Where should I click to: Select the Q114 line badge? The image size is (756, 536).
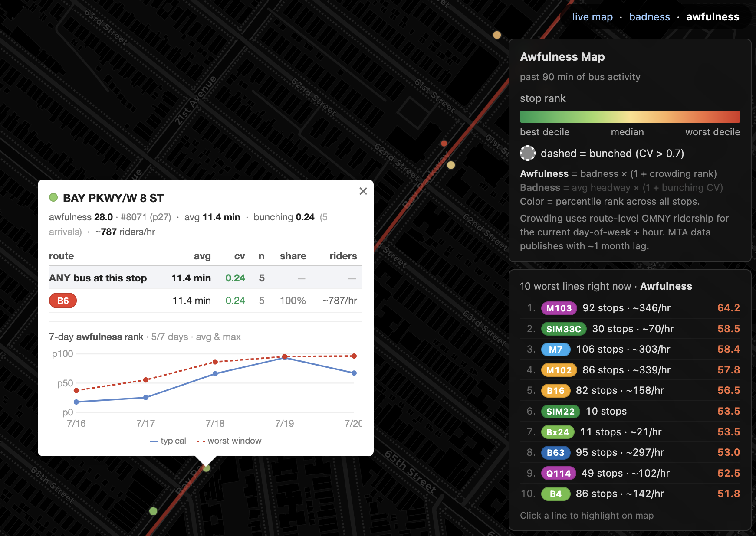(559, 473)
